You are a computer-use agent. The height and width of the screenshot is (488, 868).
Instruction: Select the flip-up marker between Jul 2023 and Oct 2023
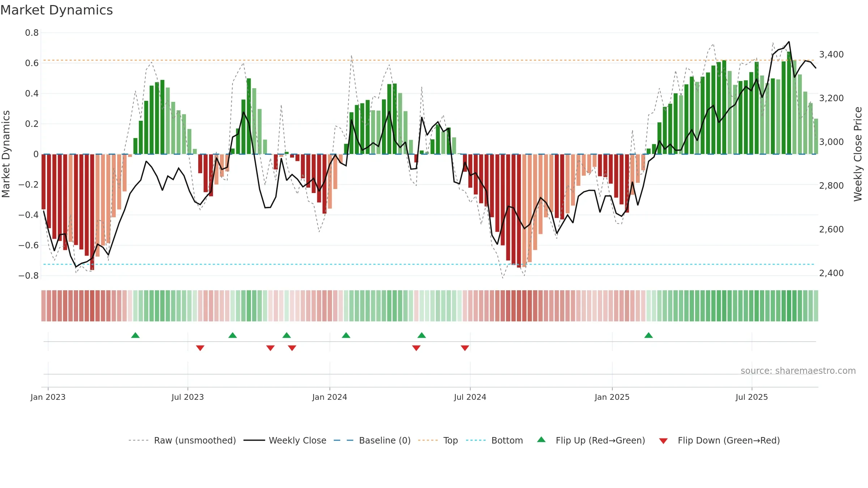(233, 335)
